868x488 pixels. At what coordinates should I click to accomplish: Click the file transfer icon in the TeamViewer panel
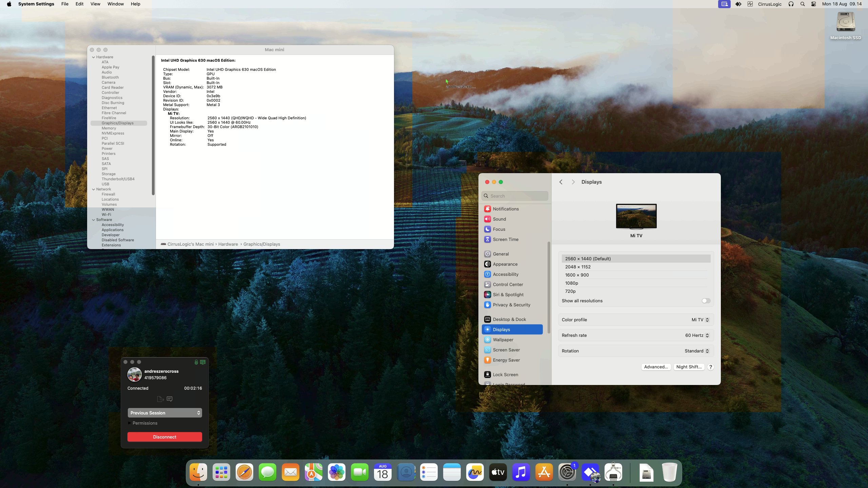160,399
